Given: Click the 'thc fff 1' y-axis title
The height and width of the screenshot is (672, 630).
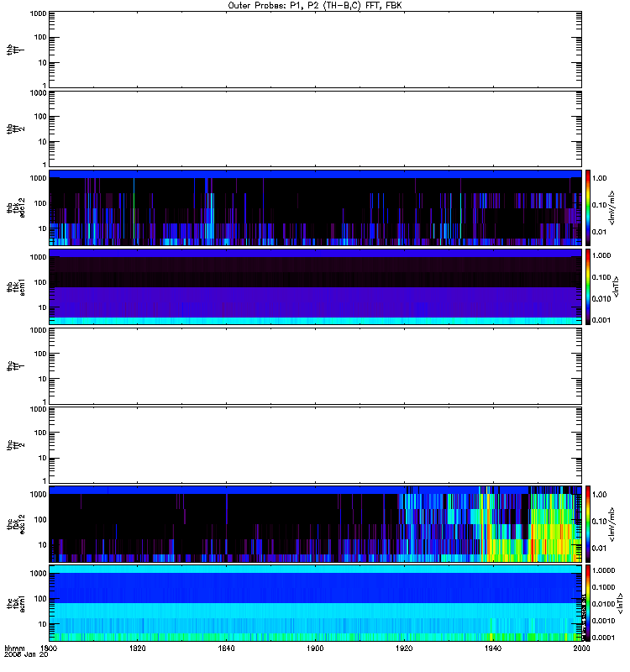Looking at the screenshot, I should (15, 366).
